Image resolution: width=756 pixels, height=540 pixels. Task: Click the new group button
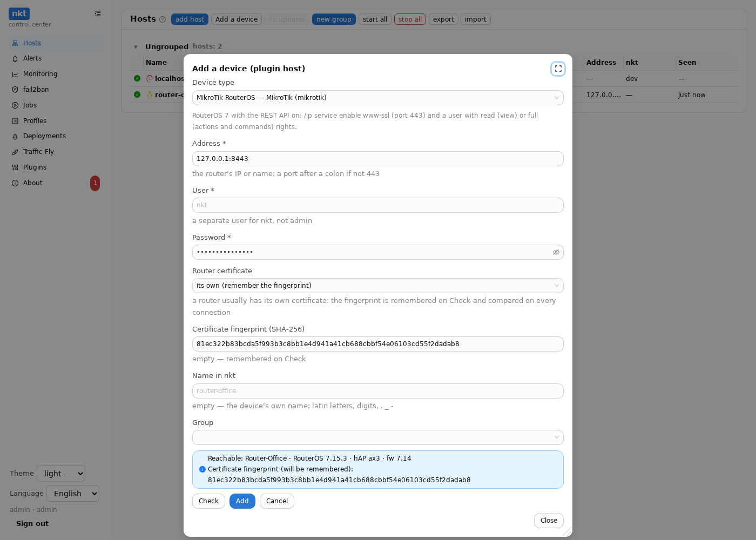(x=334, y=19)
